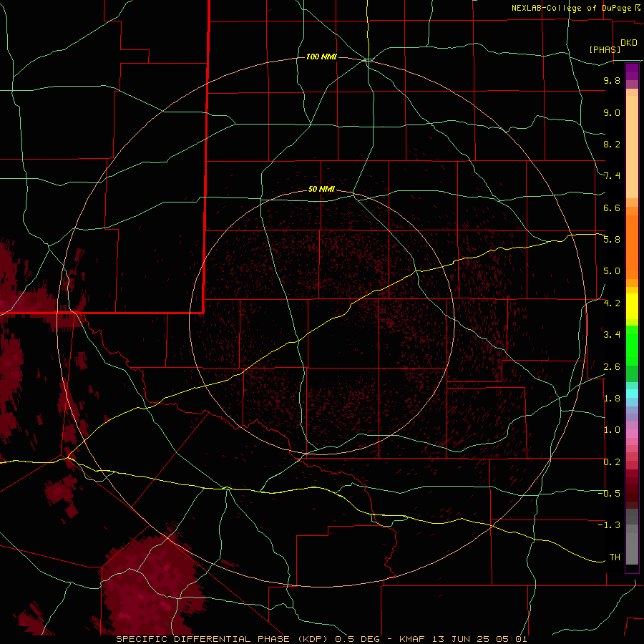The width and height of the screenshot is (644, 644).
Task: Click the TH threshold label on the scale
Action: pyautogui.click(x=615, y=557)
